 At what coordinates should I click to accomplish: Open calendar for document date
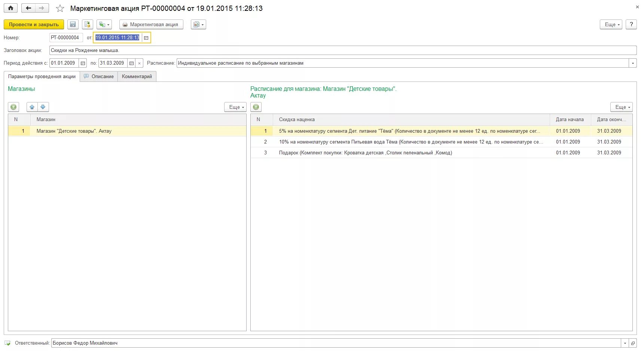pyautogui.click(x=146, y=38)
